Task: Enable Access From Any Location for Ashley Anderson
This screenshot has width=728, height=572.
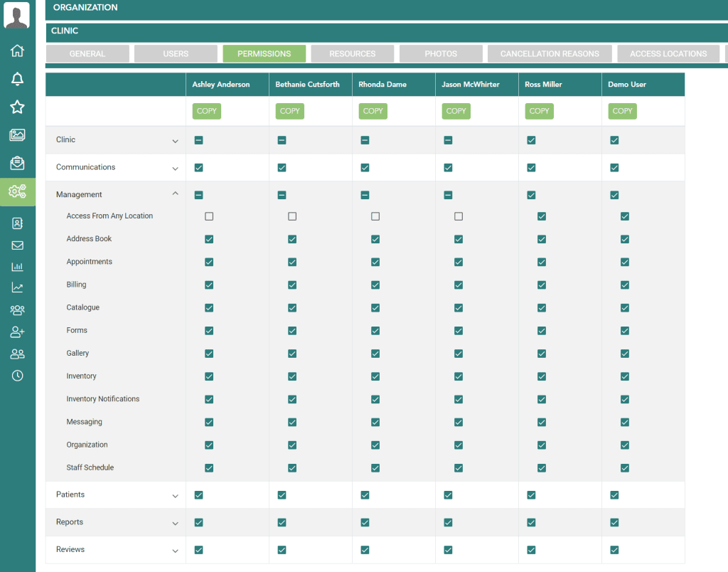Action: point(209,216)
